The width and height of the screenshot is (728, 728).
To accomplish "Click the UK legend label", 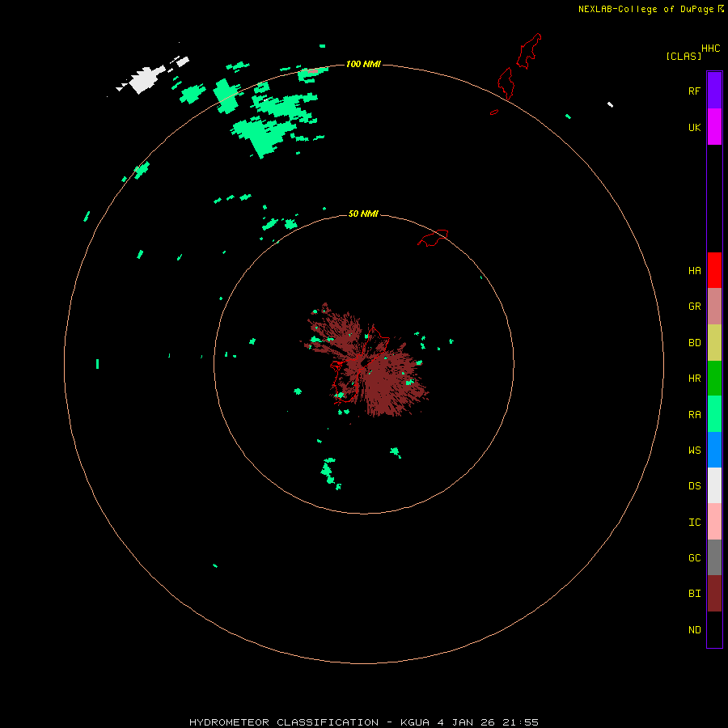I will point(694,127).
